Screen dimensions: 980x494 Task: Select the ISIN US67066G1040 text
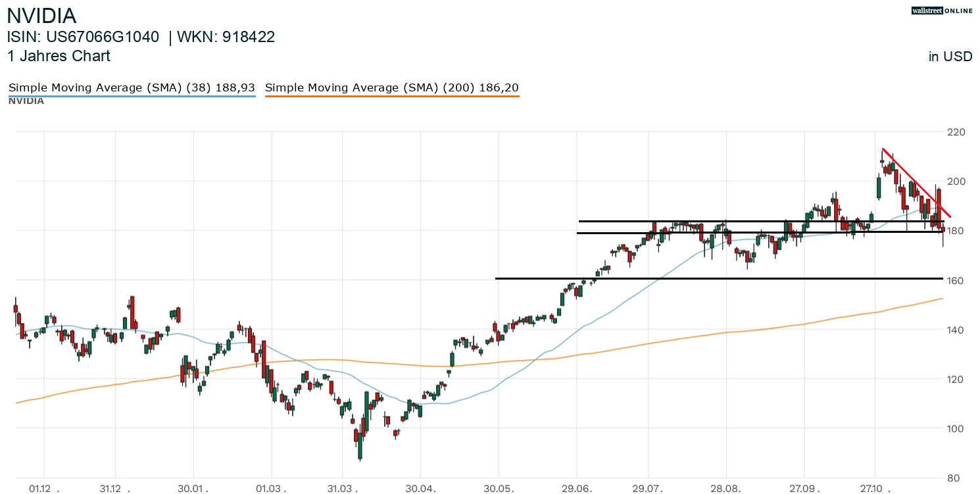point(83,37)
